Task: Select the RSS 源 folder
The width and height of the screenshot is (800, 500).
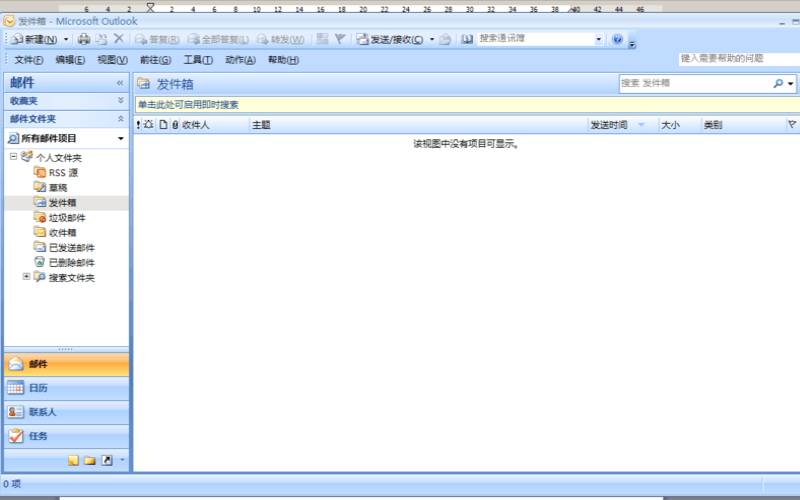Action: [63, 172]
